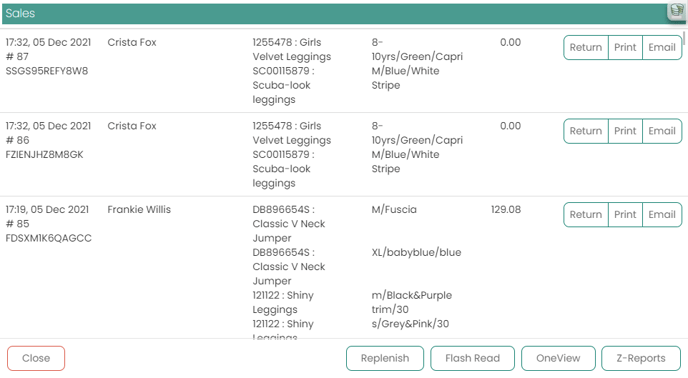Select sale reference SSGS95REFY8W8

point(47,71)
